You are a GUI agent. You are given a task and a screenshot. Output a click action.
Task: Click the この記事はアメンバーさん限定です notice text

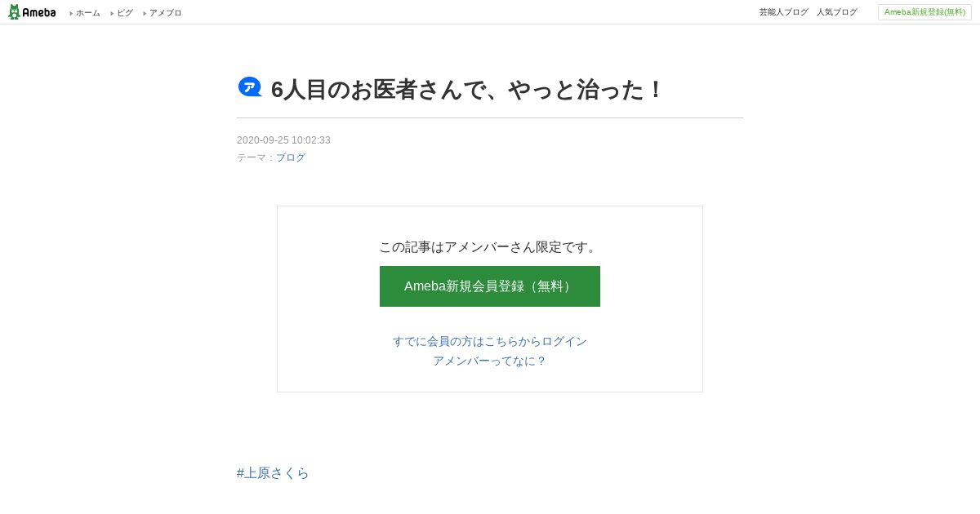pos(490,247)
